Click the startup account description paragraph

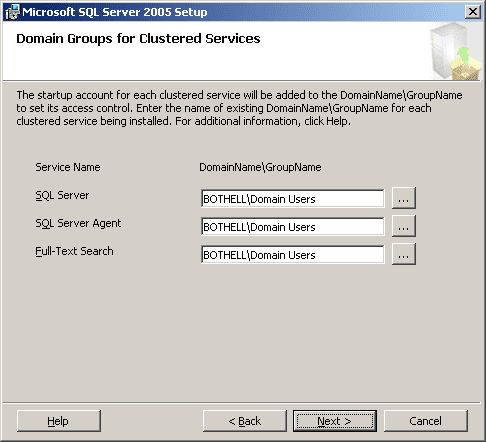(x=239, y=108)
